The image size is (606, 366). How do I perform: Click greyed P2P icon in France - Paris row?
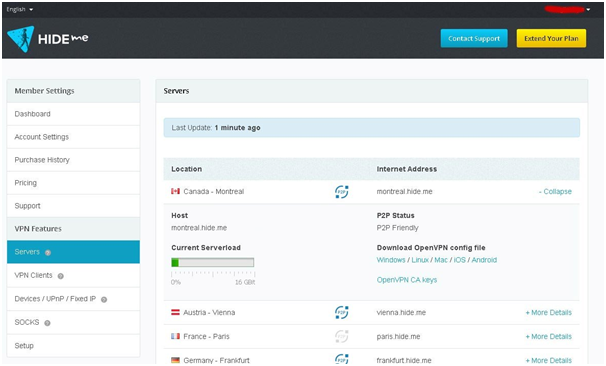pos(342,336)
